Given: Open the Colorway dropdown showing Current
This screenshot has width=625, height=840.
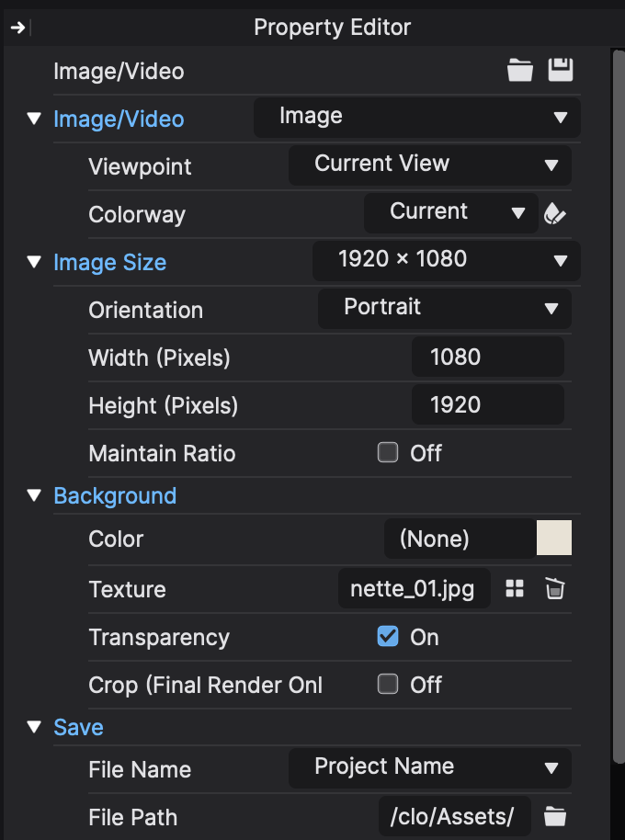Looking at the screenshot, I should (449, 212).
